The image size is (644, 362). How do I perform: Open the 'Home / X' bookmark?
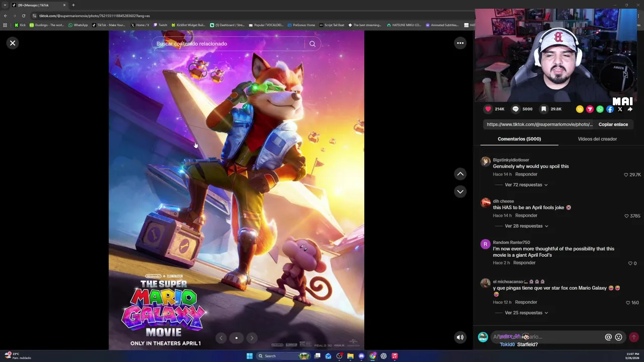point(140,25)
